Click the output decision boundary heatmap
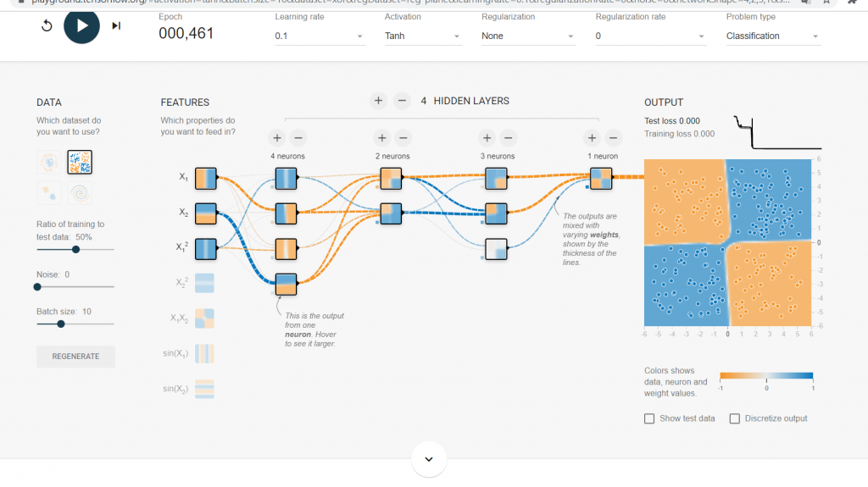The height and width of the screenshot is (487, 868). coord(727,242)
